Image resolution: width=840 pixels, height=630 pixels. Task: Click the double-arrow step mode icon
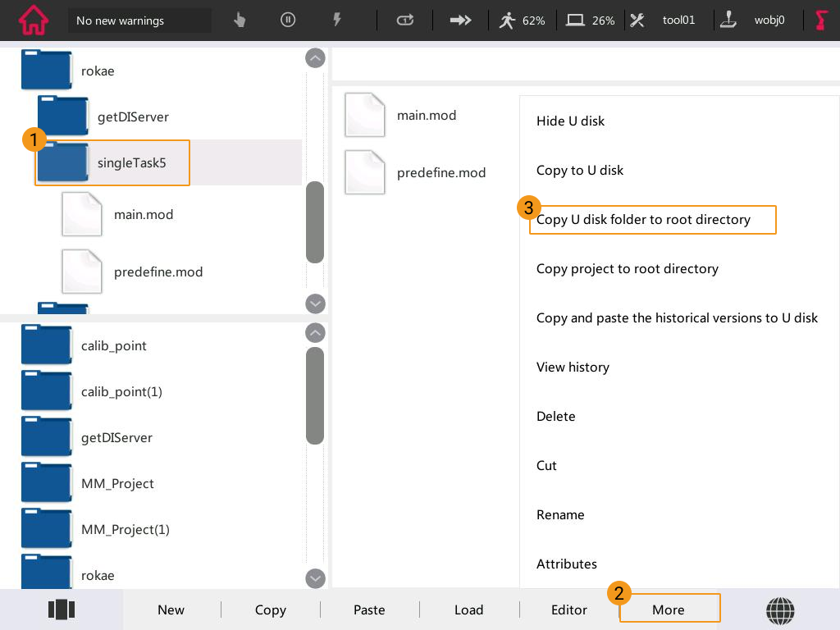461,20
